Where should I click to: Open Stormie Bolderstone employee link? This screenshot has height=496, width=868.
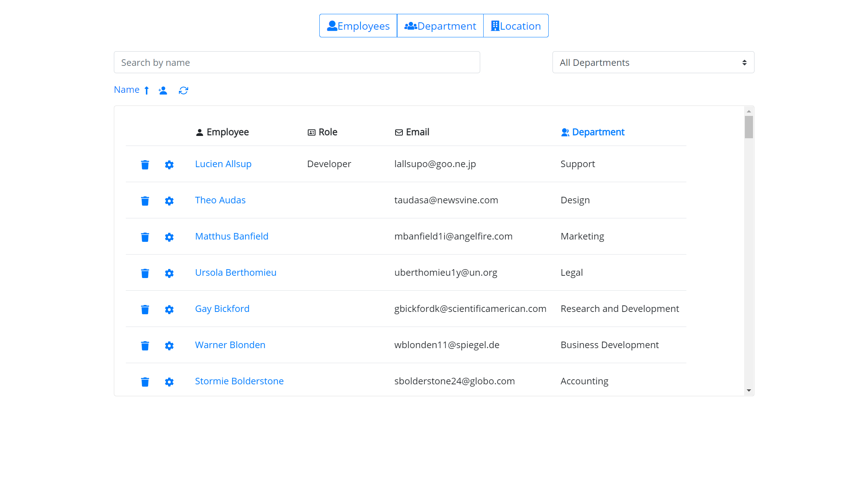click(x=239, y=381)
